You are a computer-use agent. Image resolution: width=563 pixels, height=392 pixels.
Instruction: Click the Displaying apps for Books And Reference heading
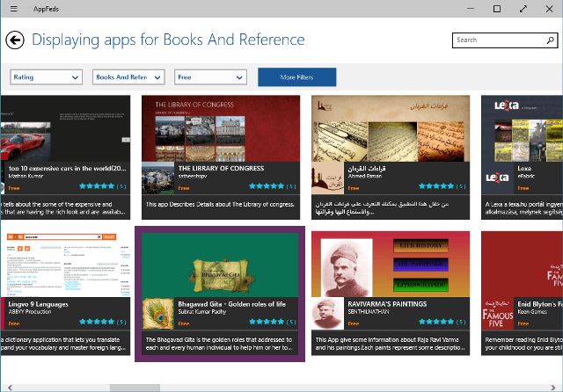[168, 40]
